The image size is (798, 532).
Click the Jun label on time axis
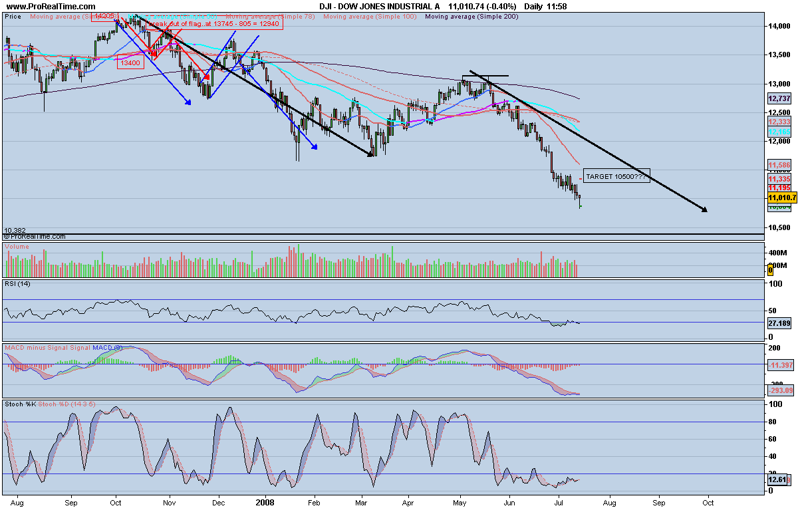(x=509, y=503)
